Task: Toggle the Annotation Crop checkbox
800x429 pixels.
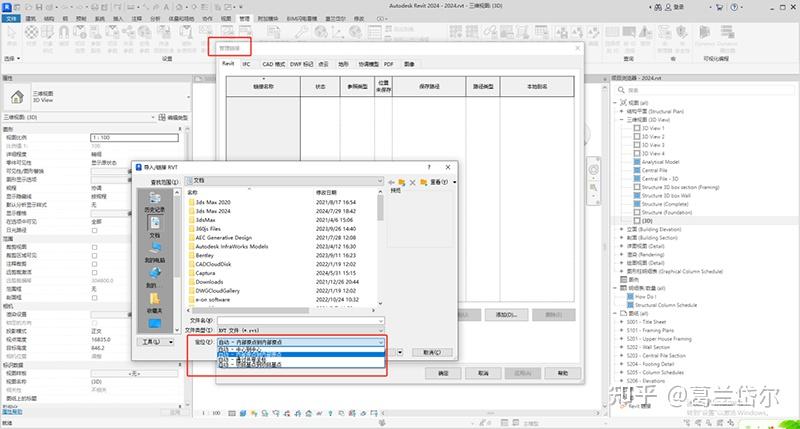Action: point(94,264)
